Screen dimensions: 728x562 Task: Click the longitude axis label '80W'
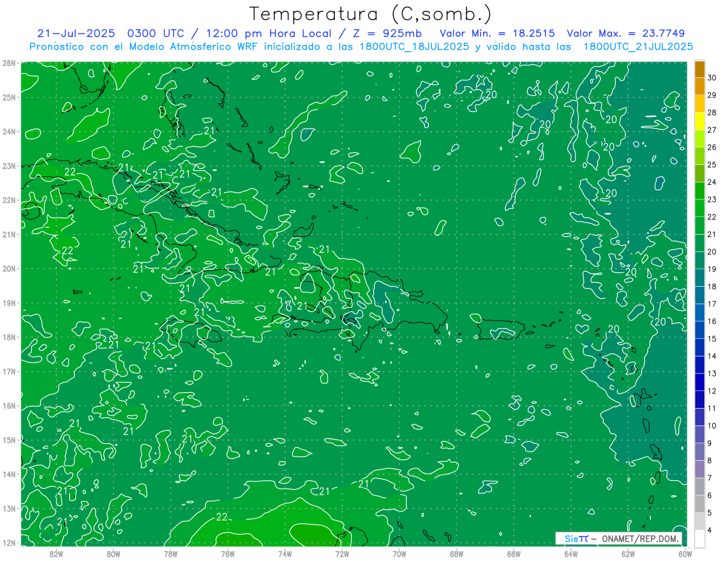tap(113, 554)
